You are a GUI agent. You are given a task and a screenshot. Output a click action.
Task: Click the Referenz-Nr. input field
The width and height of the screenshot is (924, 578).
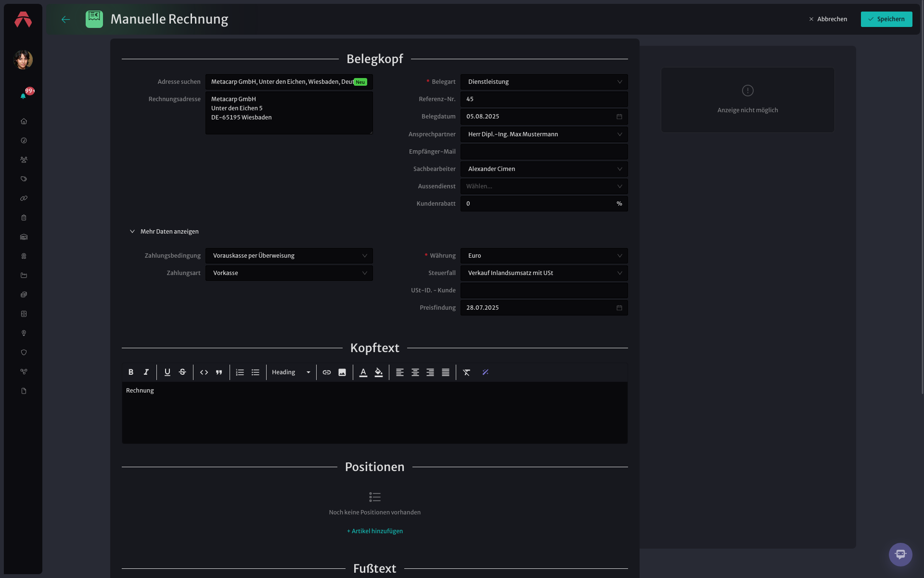(544, 99)
